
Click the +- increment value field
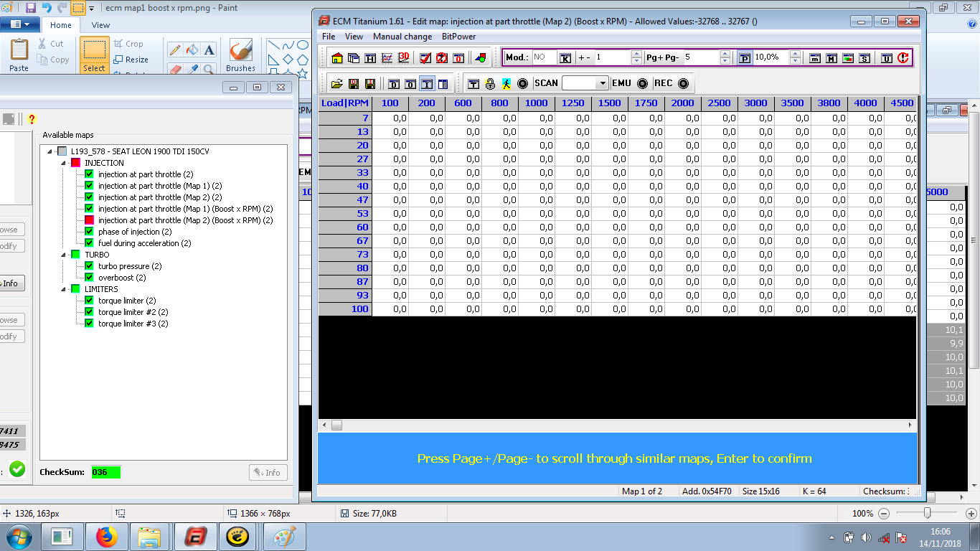pos(611,57)
